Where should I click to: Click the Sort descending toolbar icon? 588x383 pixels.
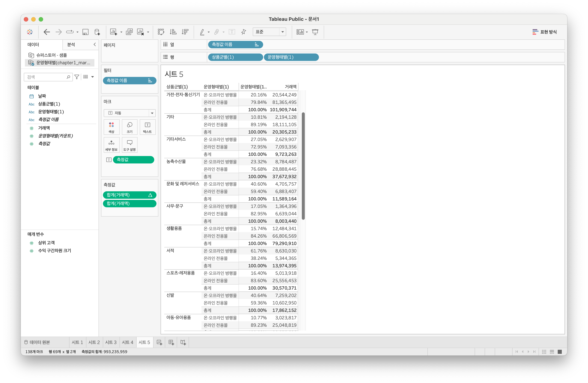coord(185,32)
